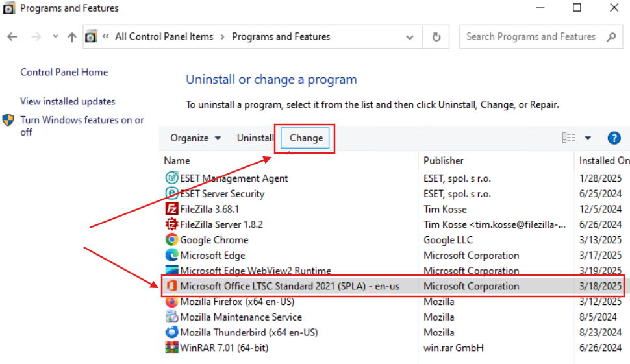Click the Google Chrome icon in the list
This screenshot has width=630, height=364.
(171, 239)
